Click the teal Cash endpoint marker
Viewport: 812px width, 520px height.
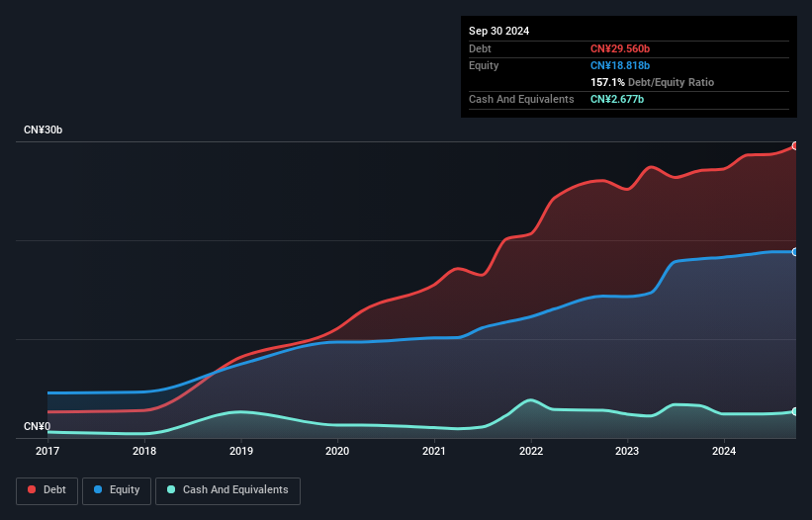[795, 411]
